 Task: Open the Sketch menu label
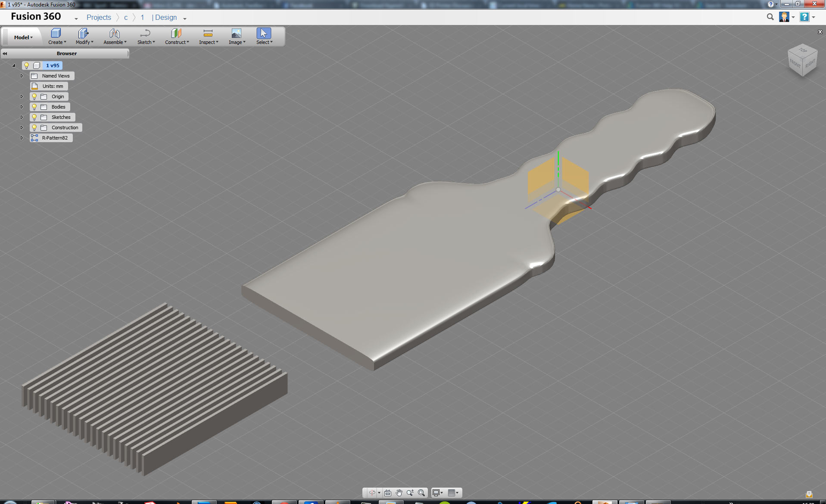pos(146,42)
